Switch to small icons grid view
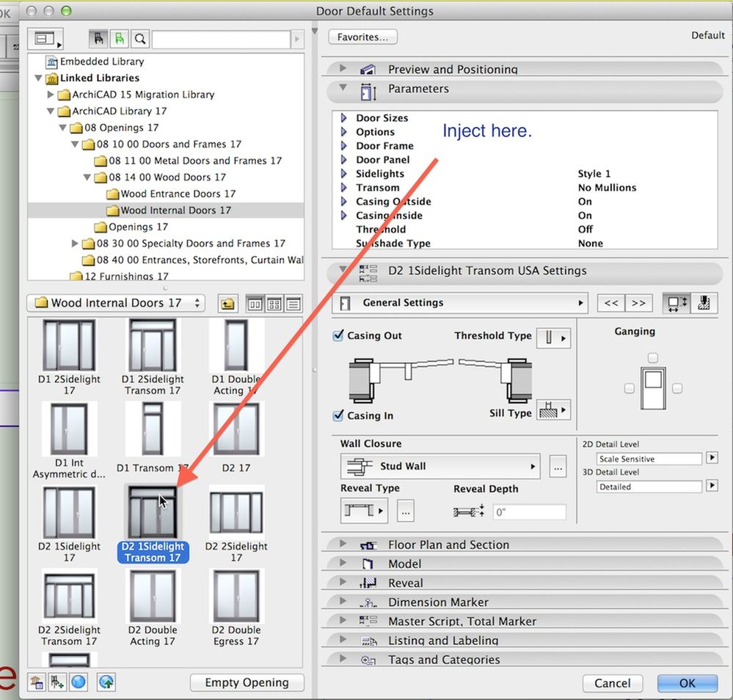The image size is (733, 700). [x=274, y=305]
